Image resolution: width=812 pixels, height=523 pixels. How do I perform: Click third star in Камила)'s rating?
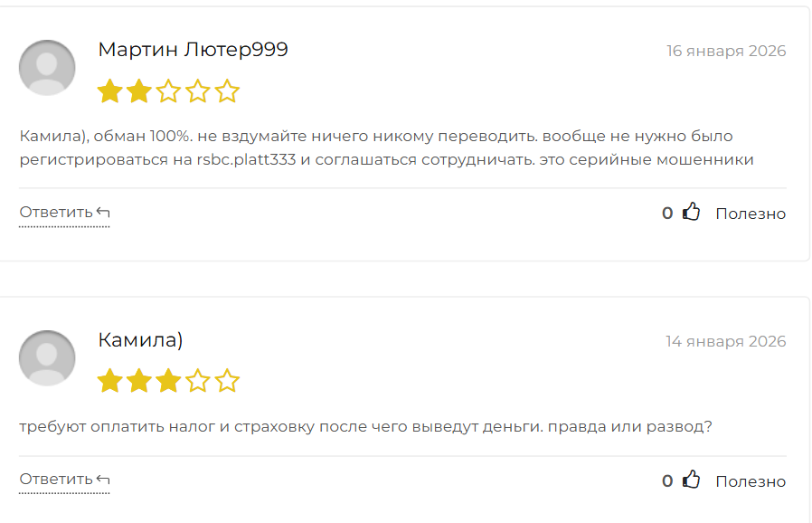(168, 381)
